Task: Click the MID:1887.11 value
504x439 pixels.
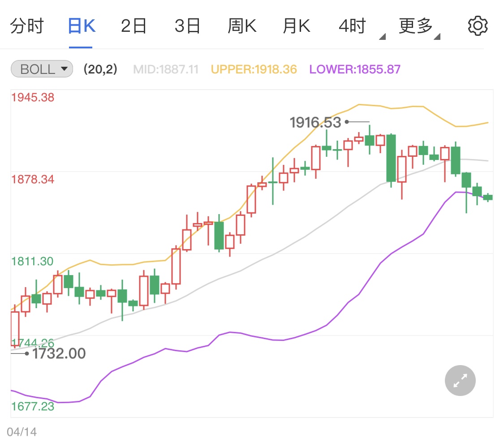Action: click(166, 69)
